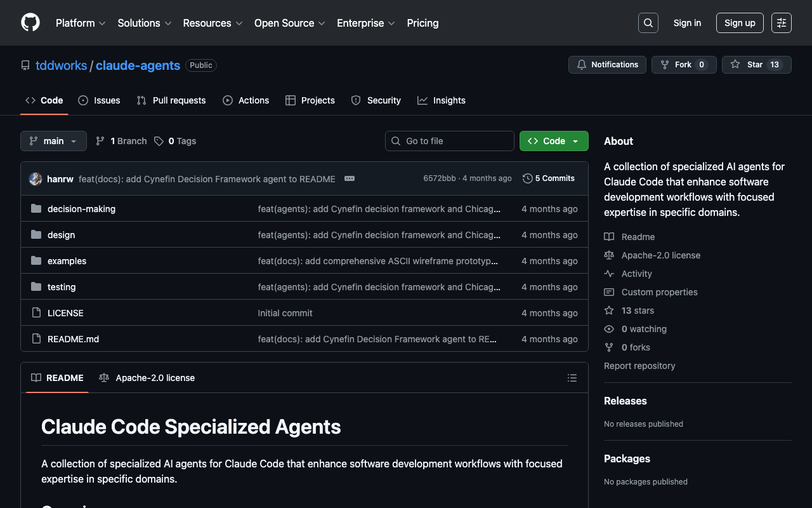The height and width of the screenshot is (508, 812).
Task: View the 5 Commits history
Action: point(549,178)
